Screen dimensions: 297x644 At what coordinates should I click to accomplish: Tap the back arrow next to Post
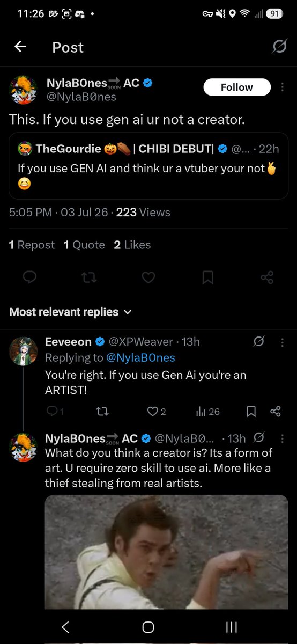(20, 47)
